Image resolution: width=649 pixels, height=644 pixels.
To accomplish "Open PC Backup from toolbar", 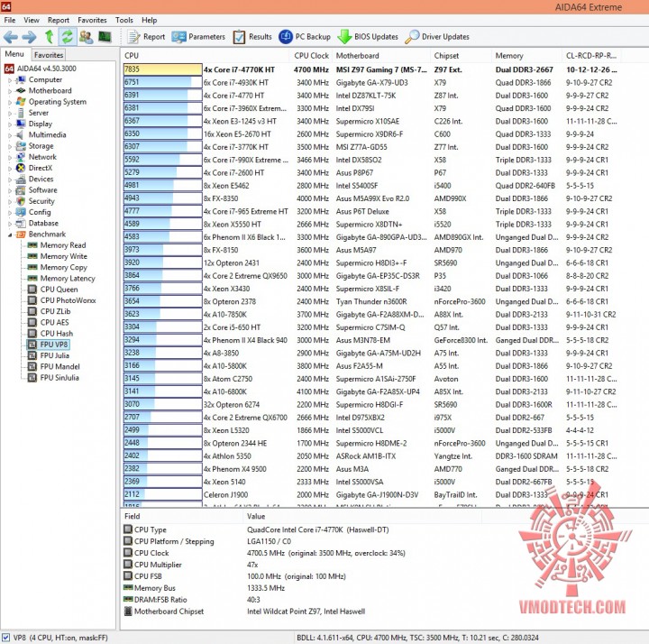I will (x=305, y=37).
